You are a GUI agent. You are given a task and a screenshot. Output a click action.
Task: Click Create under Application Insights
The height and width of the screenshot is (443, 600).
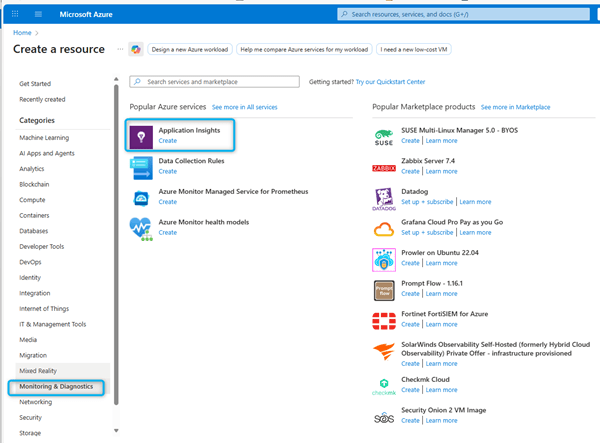click(x=167, y=141)
